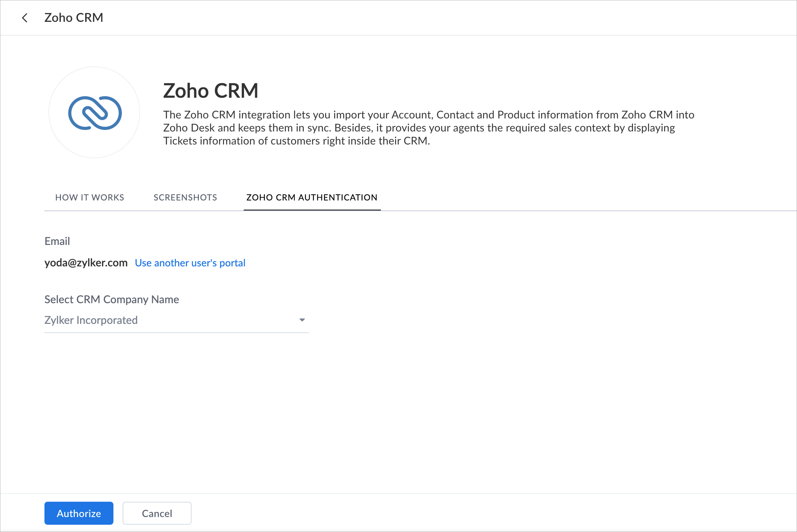
Task: Click the yoda@zylker.com email address
Action: coord(86,263)
